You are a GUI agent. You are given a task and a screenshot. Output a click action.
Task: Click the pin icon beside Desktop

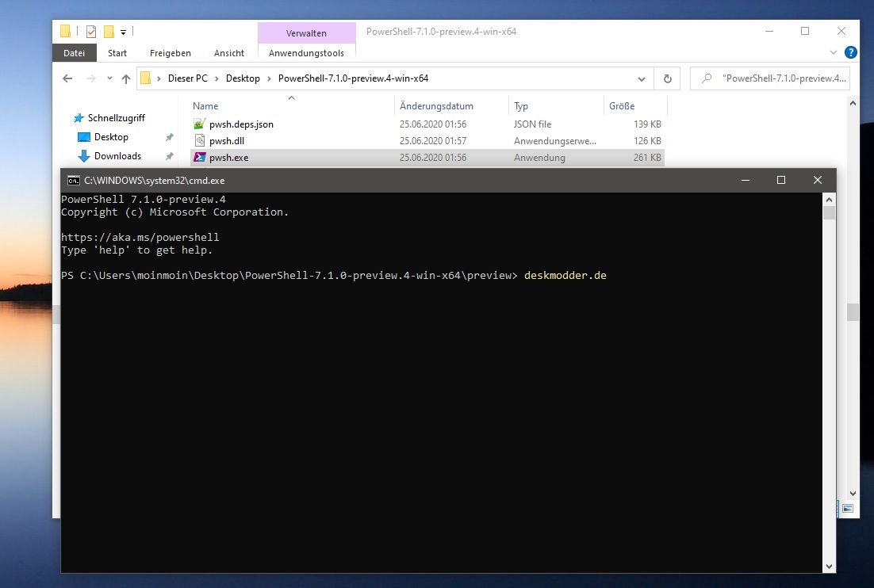(170, 137)
